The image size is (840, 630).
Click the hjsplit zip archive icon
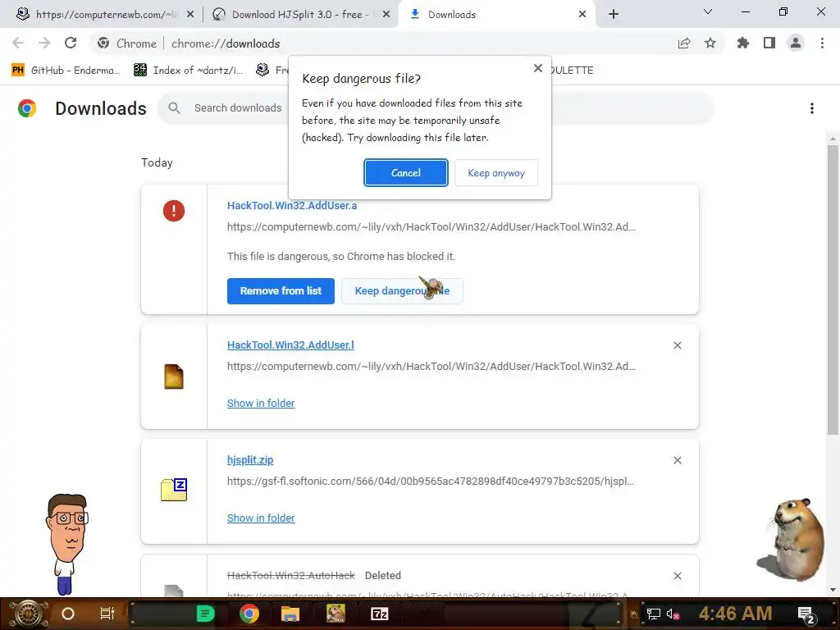(174, 490)
